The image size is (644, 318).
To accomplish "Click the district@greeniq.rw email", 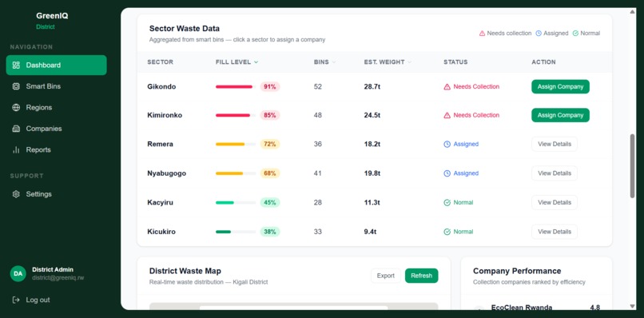I will [x=58, y=278].
